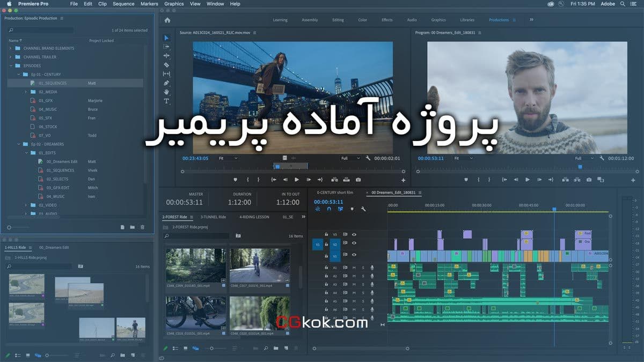Open the Sequence menu
This screenshot has width=644, height=362.
point(123,4)
